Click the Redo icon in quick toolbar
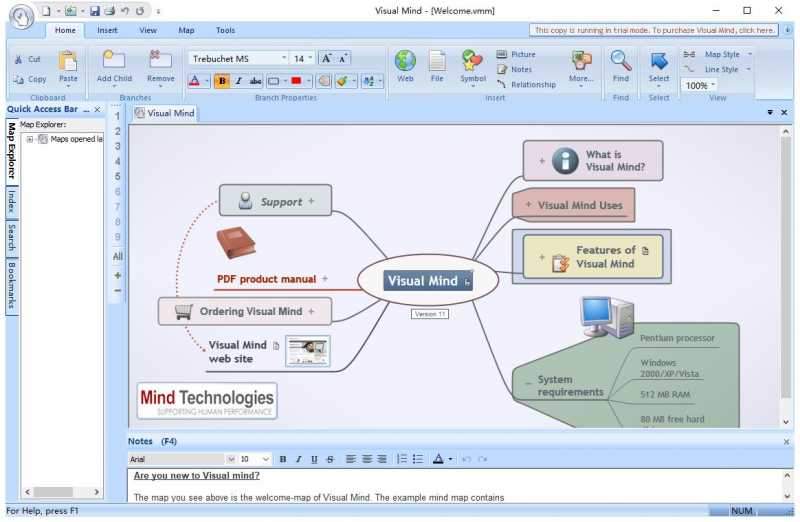The image size is (800, 522). point(140,11)
